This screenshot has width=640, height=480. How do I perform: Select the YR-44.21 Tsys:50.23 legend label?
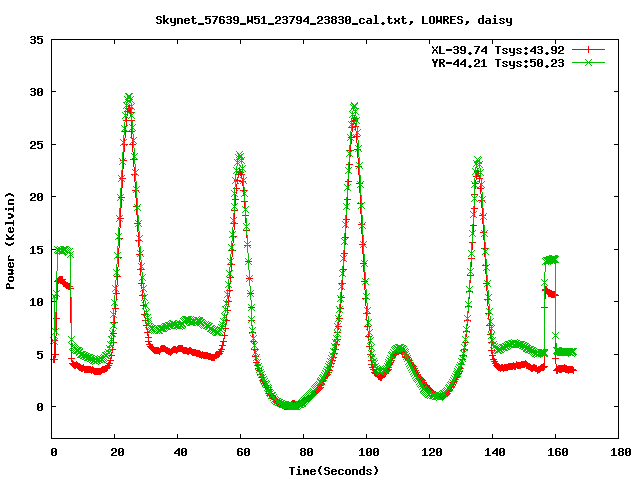pyautogui.click(x=498, y=63)
